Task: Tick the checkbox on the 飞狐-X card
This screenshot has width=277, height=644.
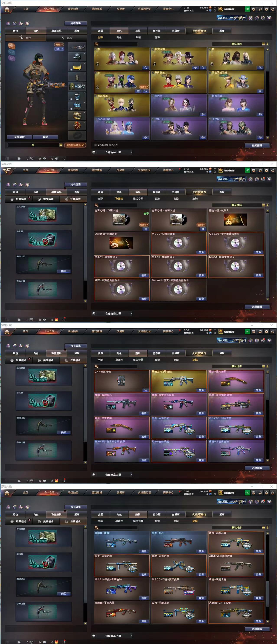Action: [153, 119]
